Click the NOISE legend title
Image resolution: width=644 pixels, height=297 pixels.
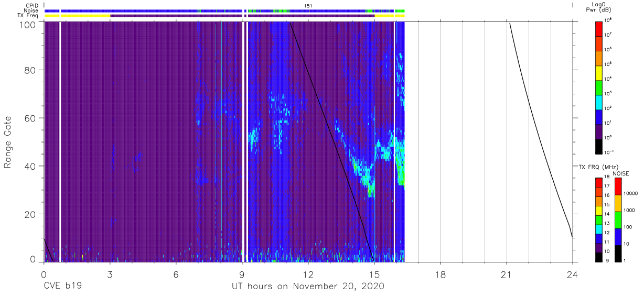click(x=620, y=173)
